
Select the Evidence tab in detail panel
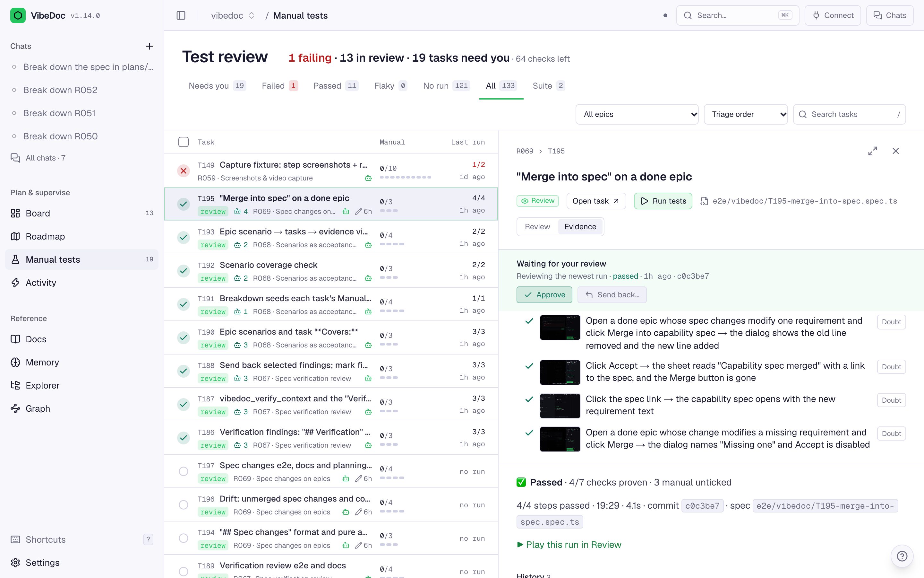580,227
